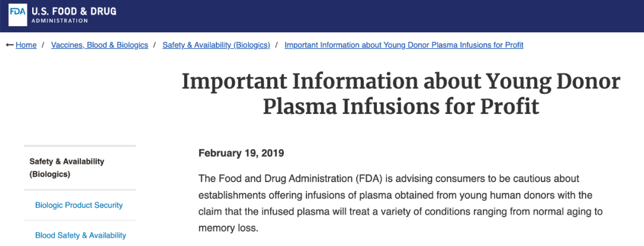Open Safety & Availability (Biologics) breadcrumb link
This screenshot has width=644, height=246.
click(216, 45)
